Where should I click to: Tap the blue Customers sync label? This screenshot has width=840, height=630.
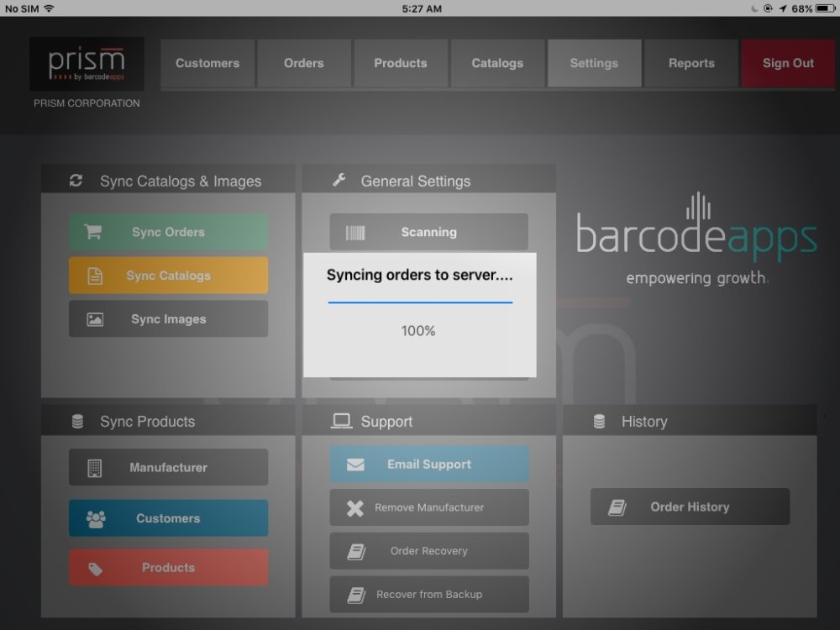(168, 518)
